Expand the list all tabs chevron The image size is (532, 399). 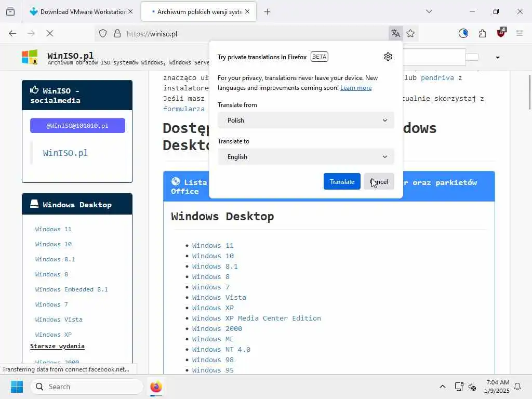point(429,11)
